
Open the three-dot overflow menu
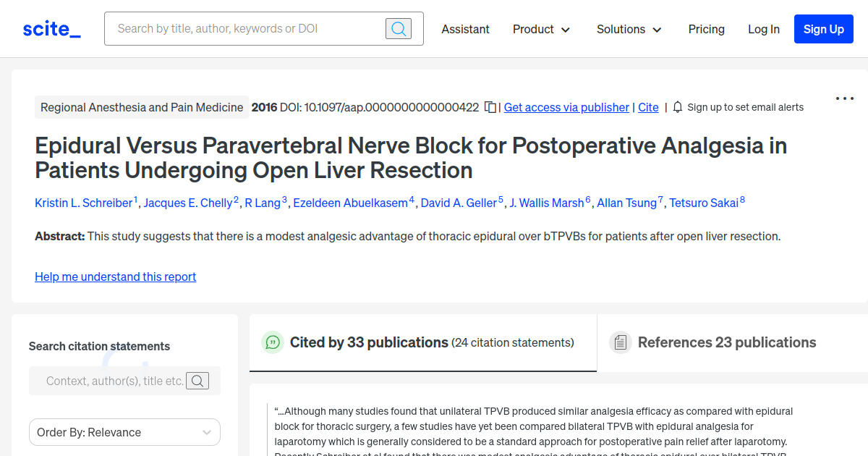[844, 98]
